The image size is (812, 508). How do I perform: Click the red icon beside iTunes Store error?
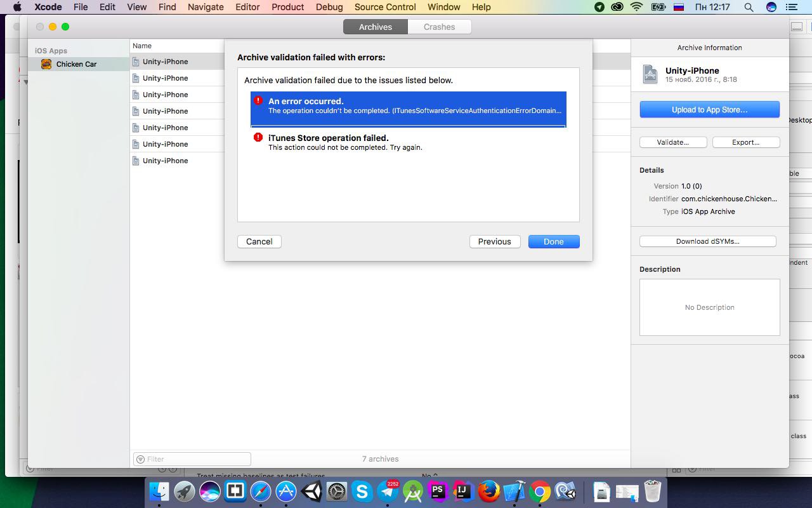(258, 137)
